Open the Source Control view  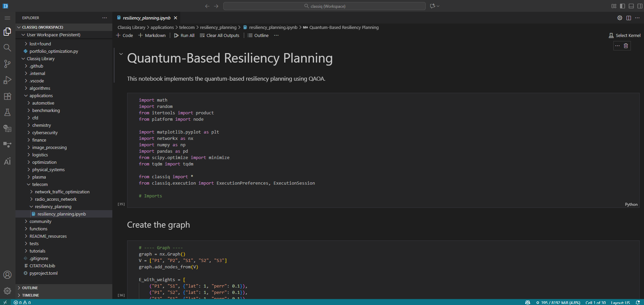coord(7,64)
